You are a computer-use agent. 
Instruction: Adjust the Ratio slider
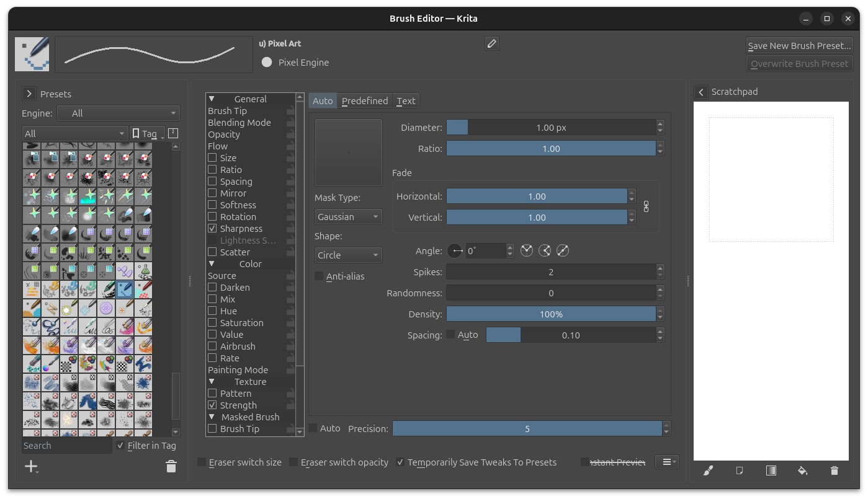point(551,149)
